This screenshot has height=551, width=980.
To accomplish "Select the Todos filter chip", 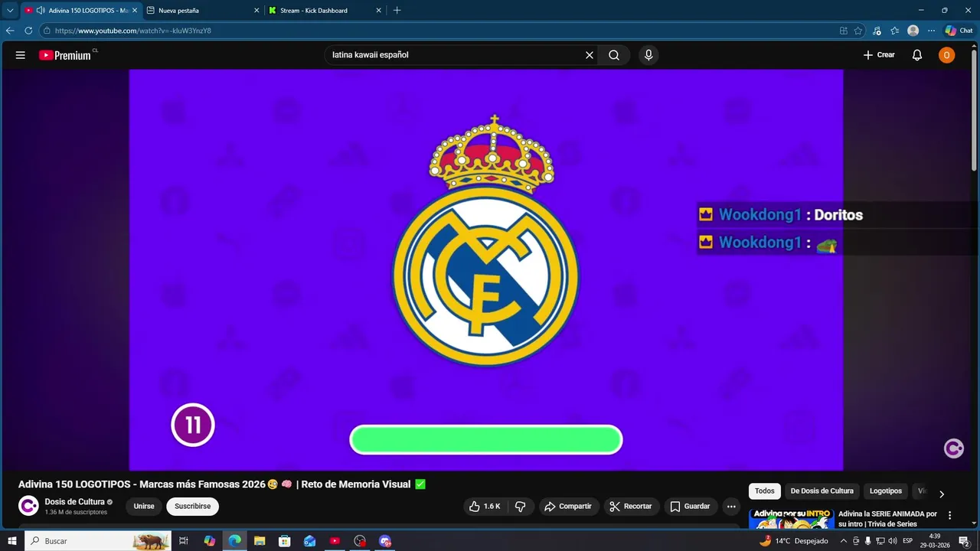I will pos(765,491).
